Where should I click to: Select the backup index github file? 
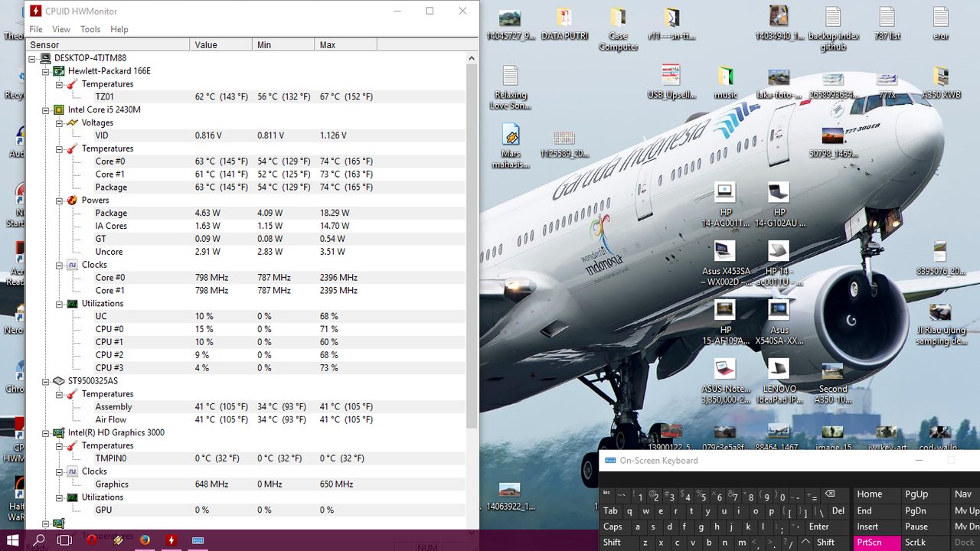(x=833, y=29)
